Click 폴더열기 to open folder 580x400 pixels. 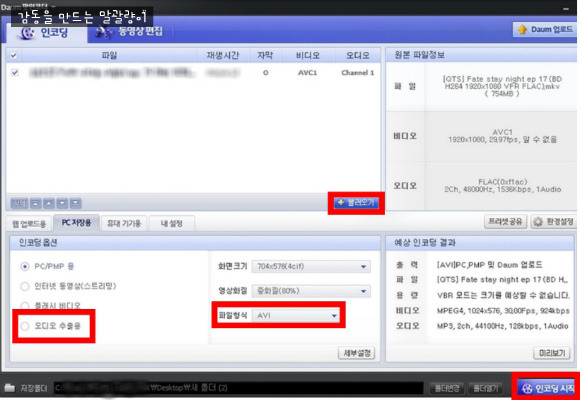[x=485, y=388]
